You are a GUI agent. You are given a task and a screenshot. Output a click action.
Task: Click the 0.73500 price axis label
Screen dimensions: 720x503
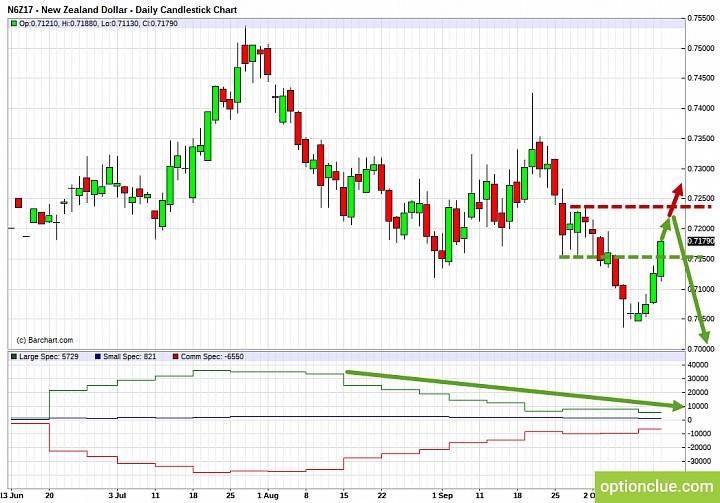coord(701,138)
